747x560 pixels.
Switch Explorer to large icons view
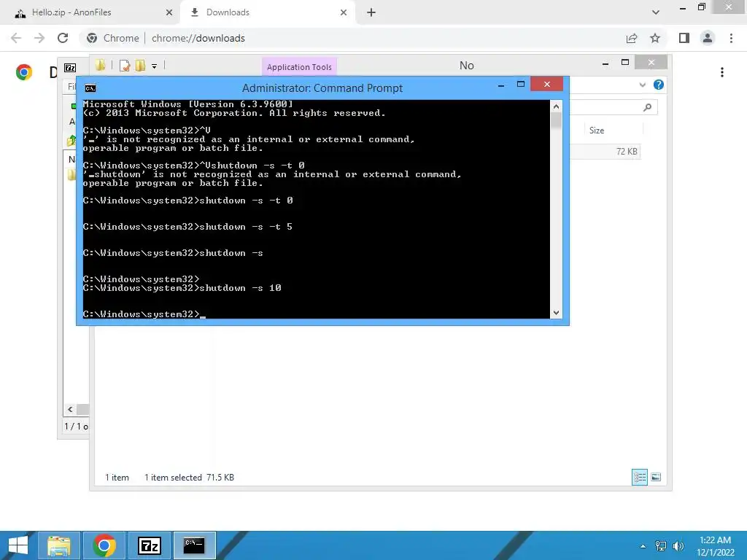[x=656, y=477]
